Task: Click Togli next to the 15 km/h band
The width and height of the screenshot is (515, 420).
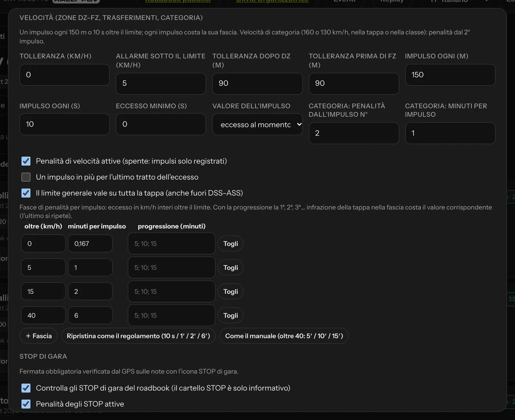Action: pos(231,292)
